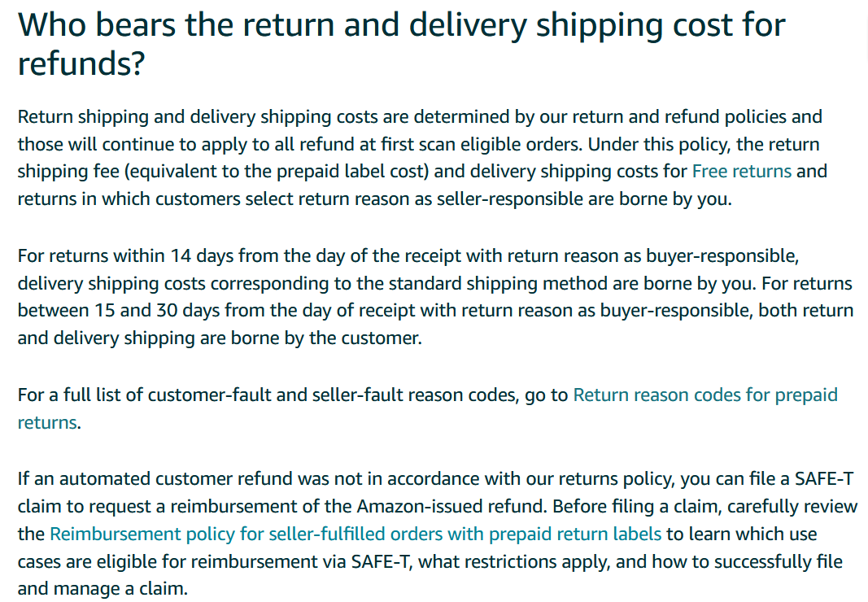868x602 pixels.
Task: Click the sentence starting 'For a full list'
Action: pyautogui.click(x=427, y=408)
